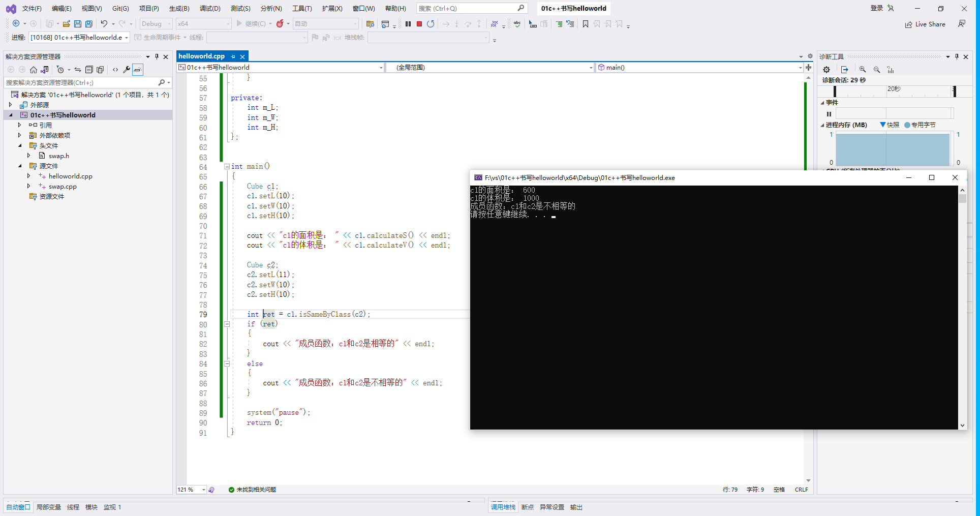Click the spell check abc icon
This screenshot has height=516, width=980.
(517, 24)
